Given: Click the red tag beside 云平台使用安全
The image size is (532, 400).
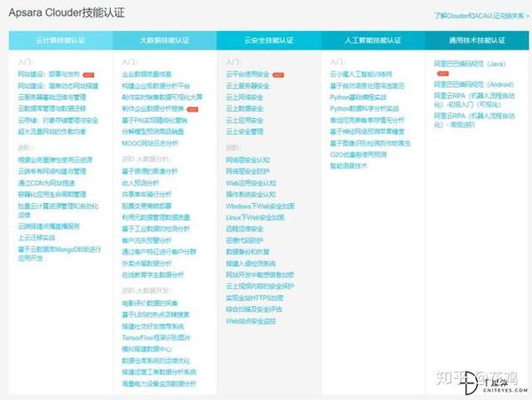Looking at the screenshot, I should (278, 75).
